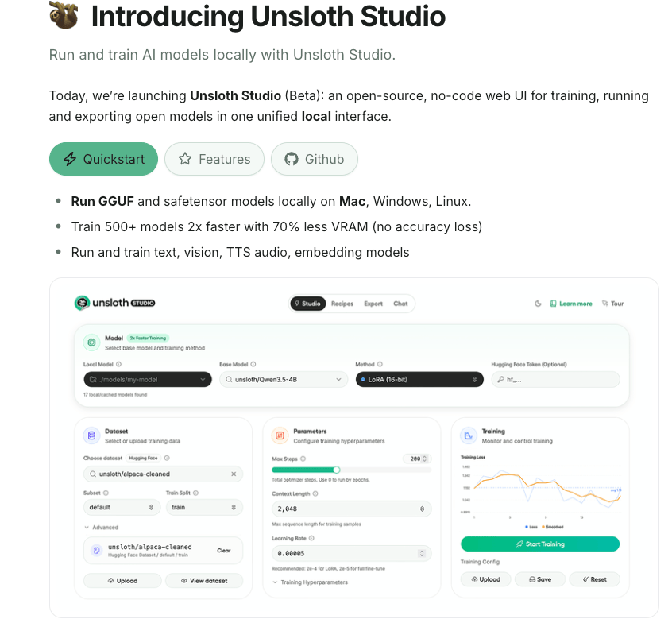Clear the dataset search with X icon

(234, 474)
